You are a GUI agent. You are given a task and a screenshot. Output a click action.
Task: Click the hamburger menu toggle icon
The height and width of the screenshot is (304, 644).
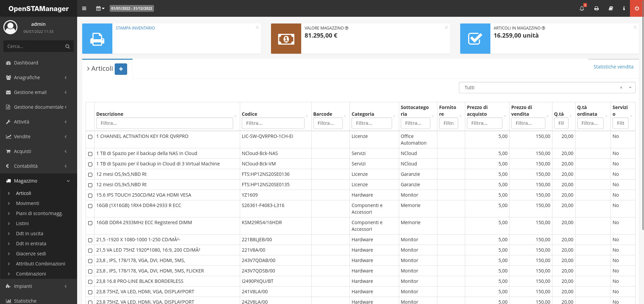pyautogui.click(x=84, y=8)
